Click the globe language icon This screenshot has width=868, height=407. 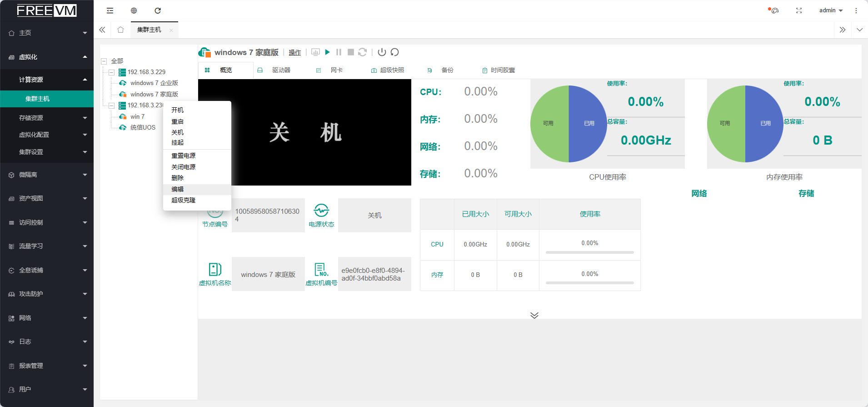coord(134,10)
